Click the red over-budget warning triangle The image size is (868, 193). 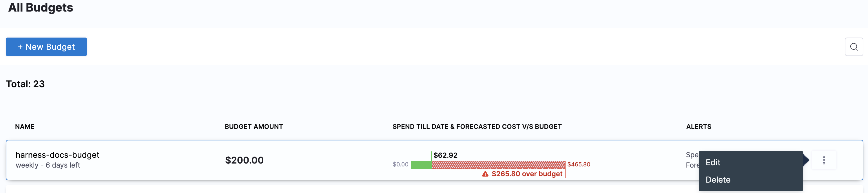pyautogui.click(x=485, y=174)
